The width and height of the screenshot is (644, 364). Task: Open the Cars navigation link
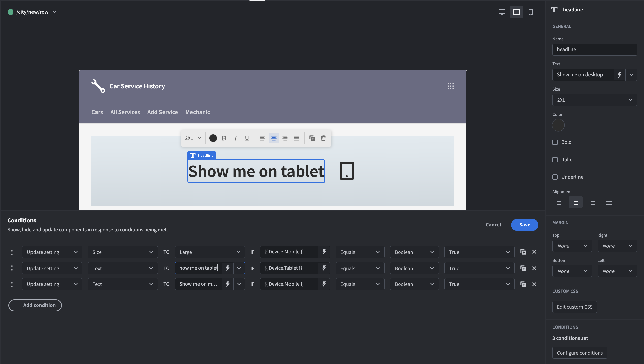click(97, 112)
